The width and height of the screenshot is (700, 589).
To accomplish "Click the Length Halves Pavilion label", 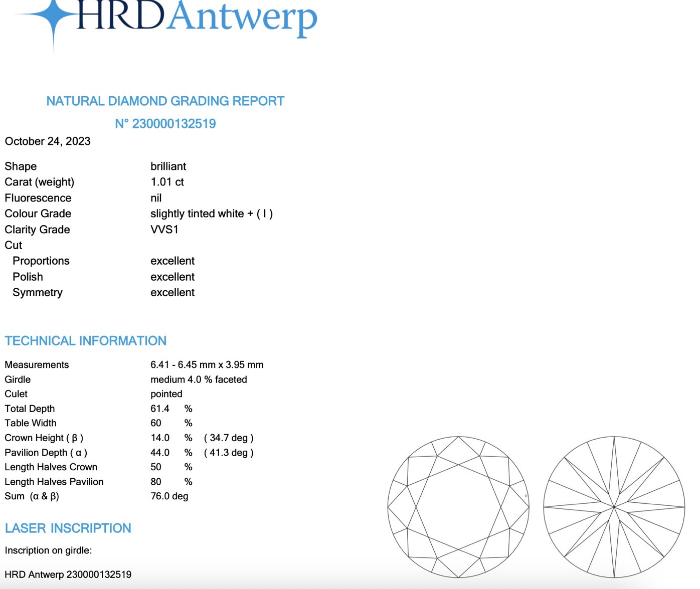I will (x=54, y=482).
